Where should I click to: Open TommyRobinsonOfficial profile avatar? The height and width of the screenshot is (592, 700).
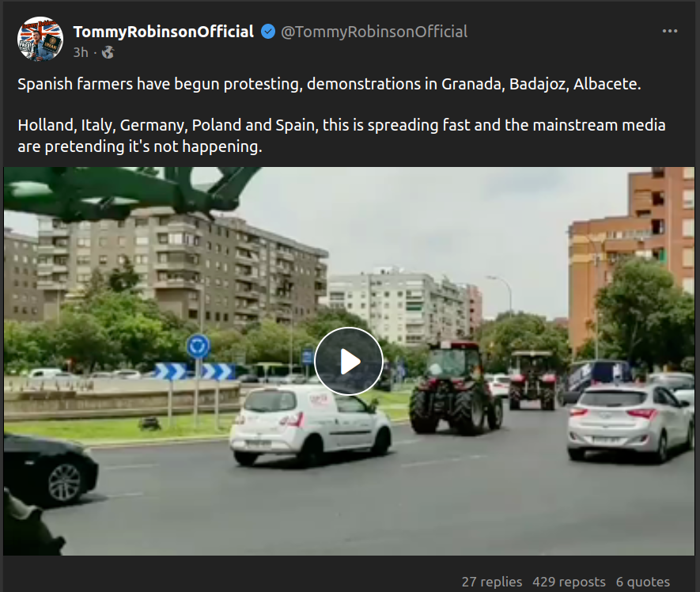[40, 39]
